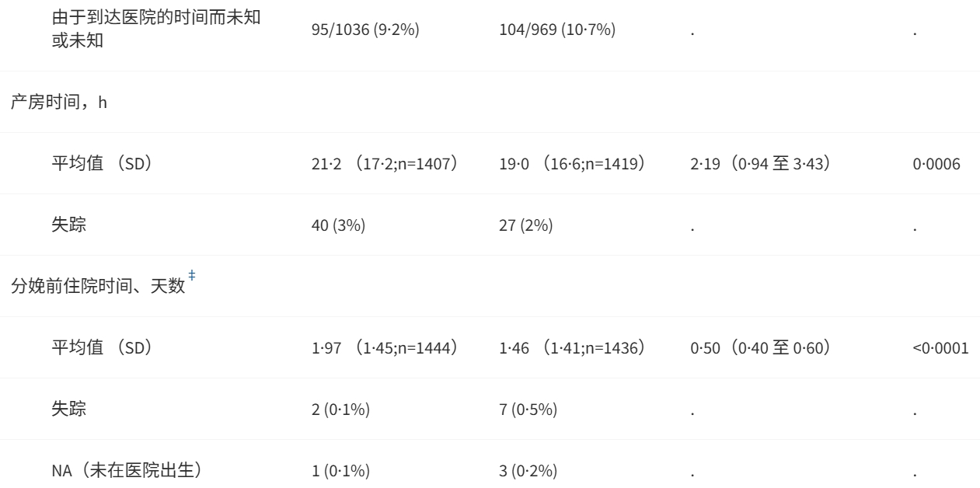This screenshot has width=980, height=488.
Task: Select the P value 0·0006
Action: (x=938, y=166)
